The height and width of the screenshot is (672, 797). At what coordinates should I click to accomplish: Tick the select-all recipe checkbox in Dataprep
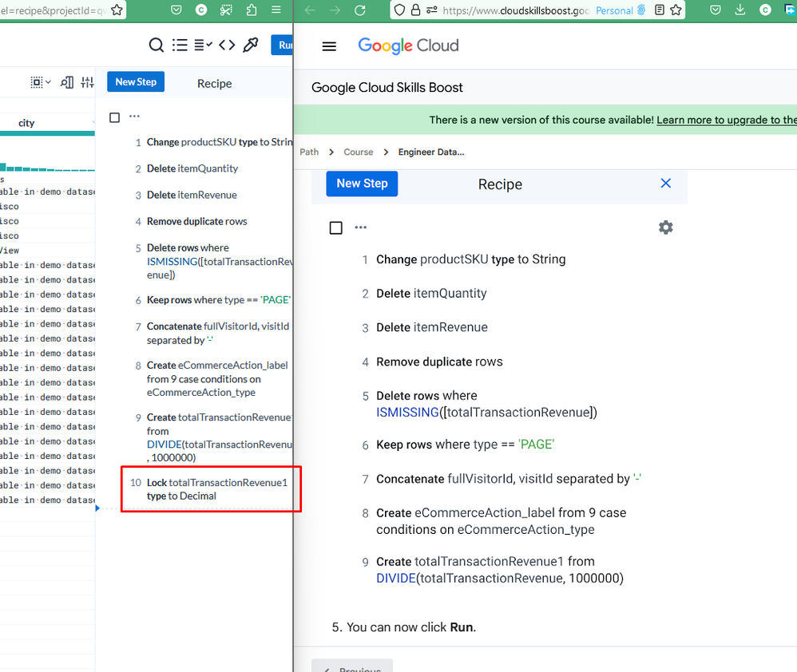[115, 117]
